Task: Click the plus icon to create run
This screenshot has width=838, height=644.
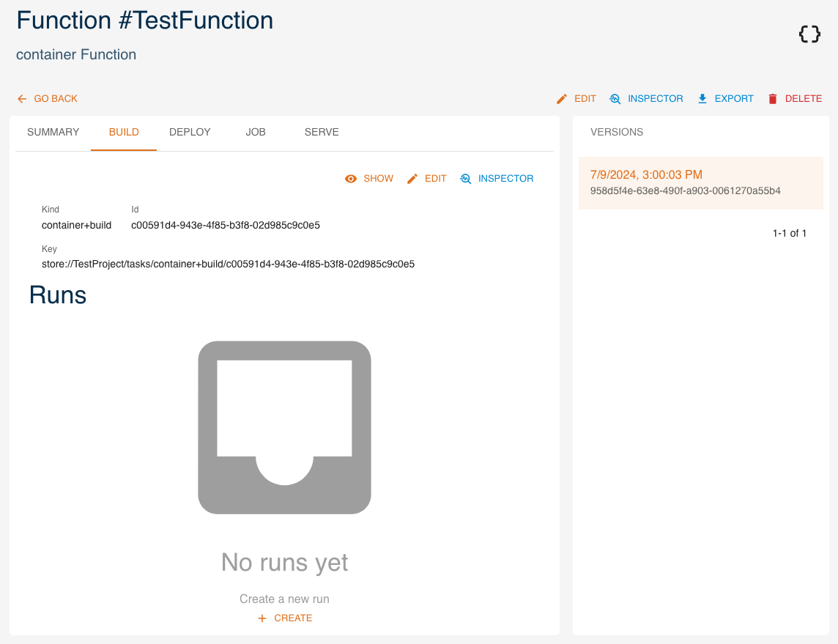Action: tap(262, 618)
